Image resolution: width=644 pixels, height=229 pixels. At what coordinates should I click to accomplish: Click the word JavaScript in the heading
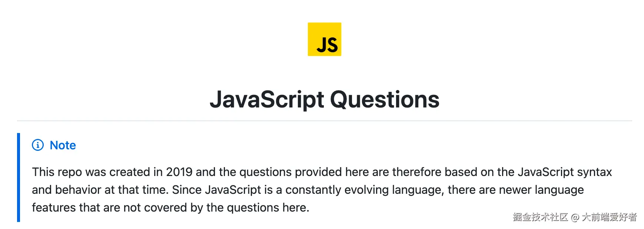pyautogui.click(x=267, y=99)
